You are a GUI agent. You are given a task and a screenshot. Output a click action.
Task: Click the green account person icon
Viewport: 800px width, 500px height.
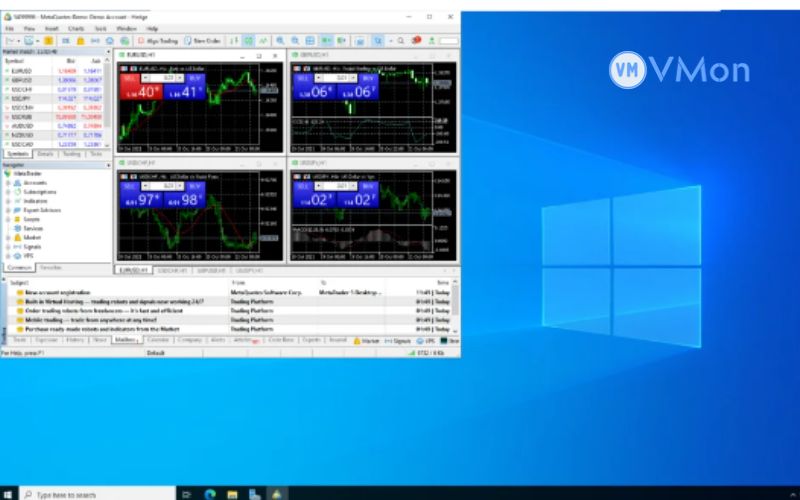pos(432,41)
